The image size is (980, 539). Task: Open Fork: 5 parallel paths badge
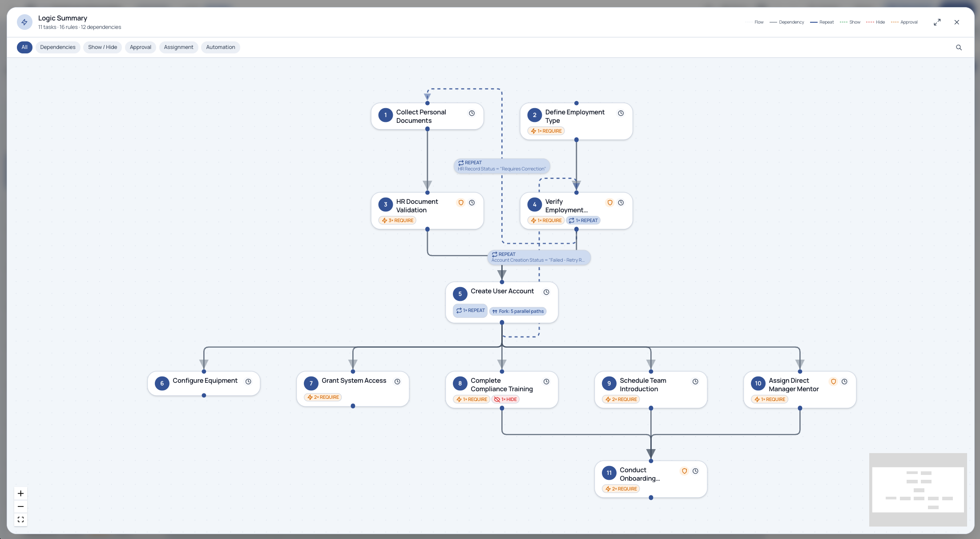(x=518, y=311)
